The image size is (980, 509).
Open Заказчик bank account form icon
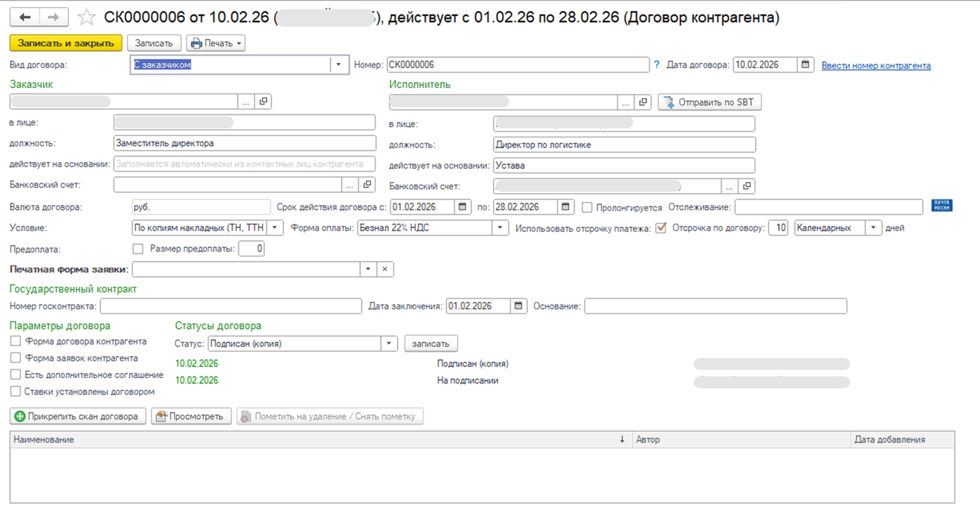367,184
